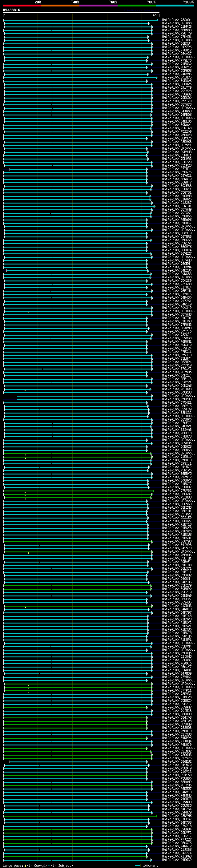Select hit label UniRef100_C4R430

pos(177,297)
